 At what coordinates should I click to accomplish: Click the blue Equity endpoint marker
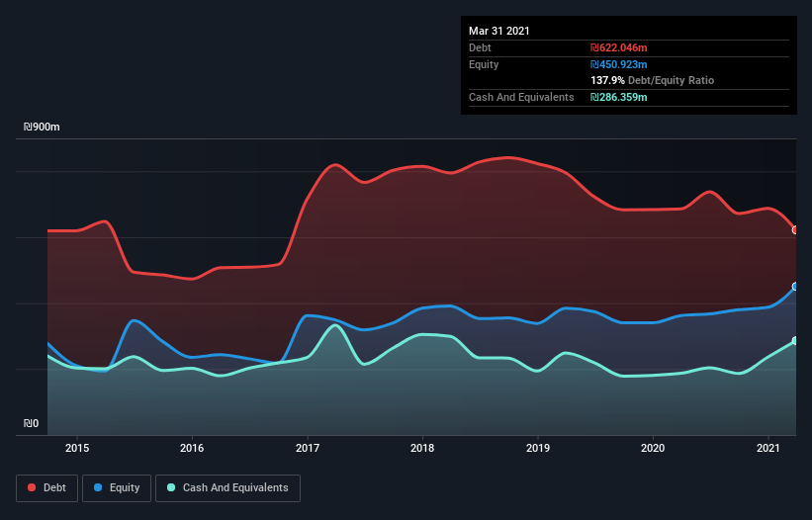795,287
